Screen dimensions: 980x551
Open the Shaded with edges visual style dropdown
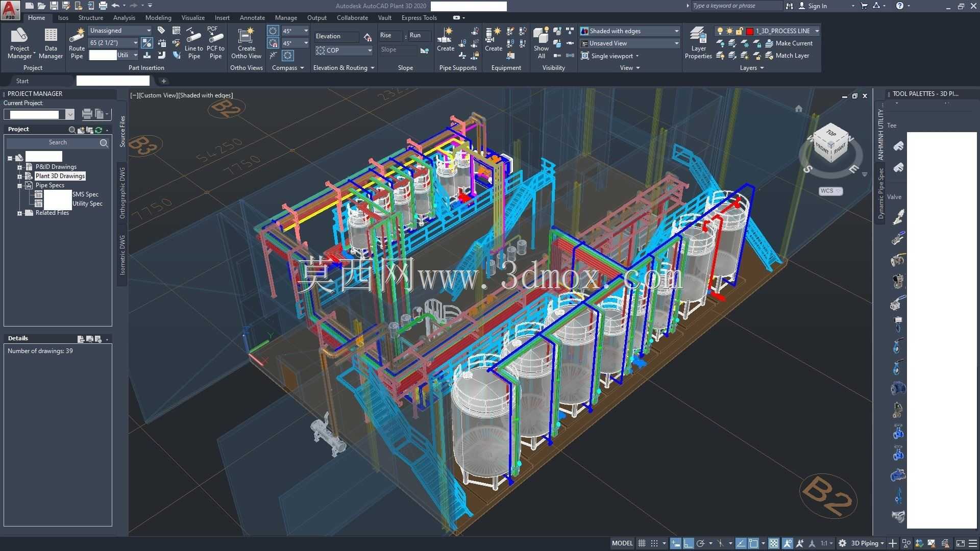click(630, 31)
